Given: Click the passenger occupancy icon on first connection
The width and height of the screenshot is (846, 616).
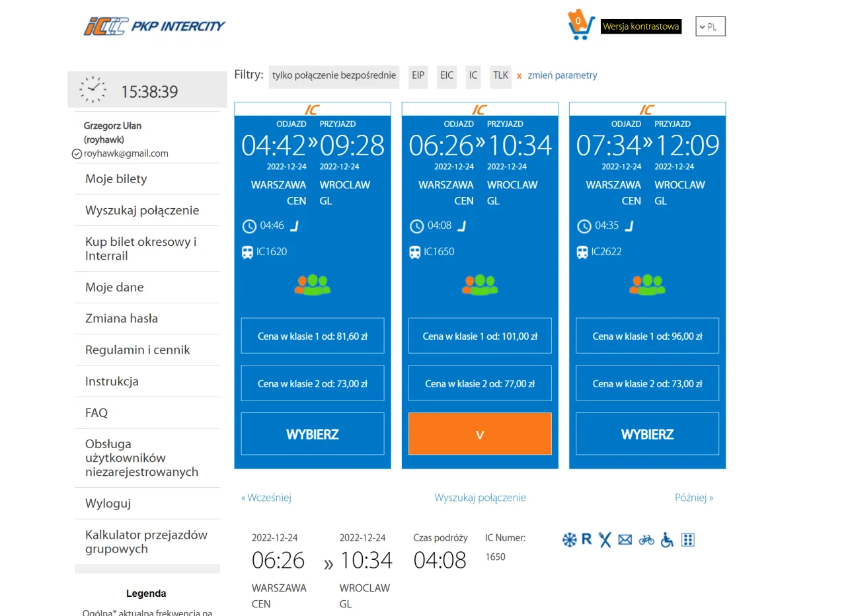Looking at the screenshot, I should 312,284.
